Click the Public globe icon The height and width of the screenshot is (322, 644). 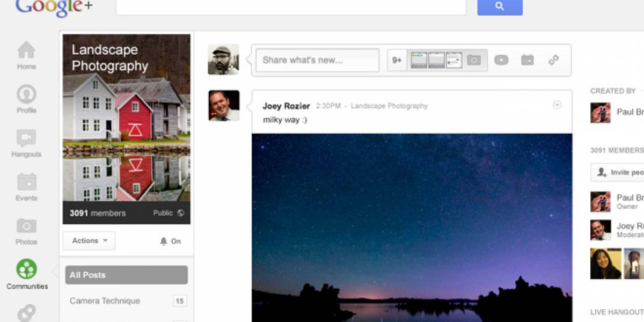click(180, 213)
